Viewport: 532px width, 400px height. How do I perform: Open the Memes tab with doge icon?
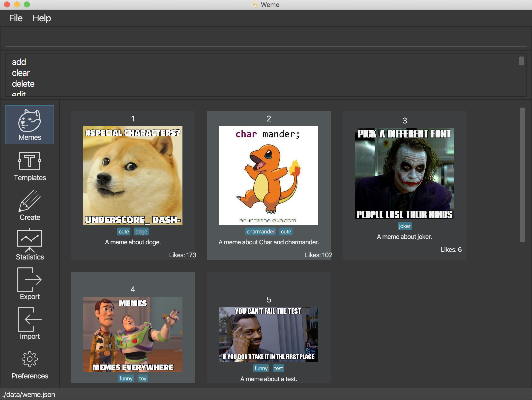point(30,124)
